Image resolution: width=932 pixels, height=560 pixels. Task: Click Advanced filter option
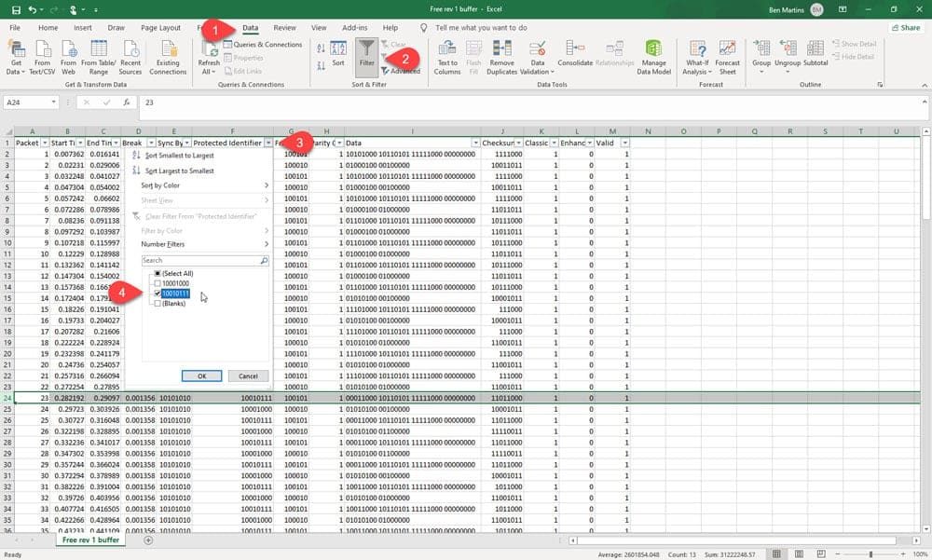pos(401,71)
